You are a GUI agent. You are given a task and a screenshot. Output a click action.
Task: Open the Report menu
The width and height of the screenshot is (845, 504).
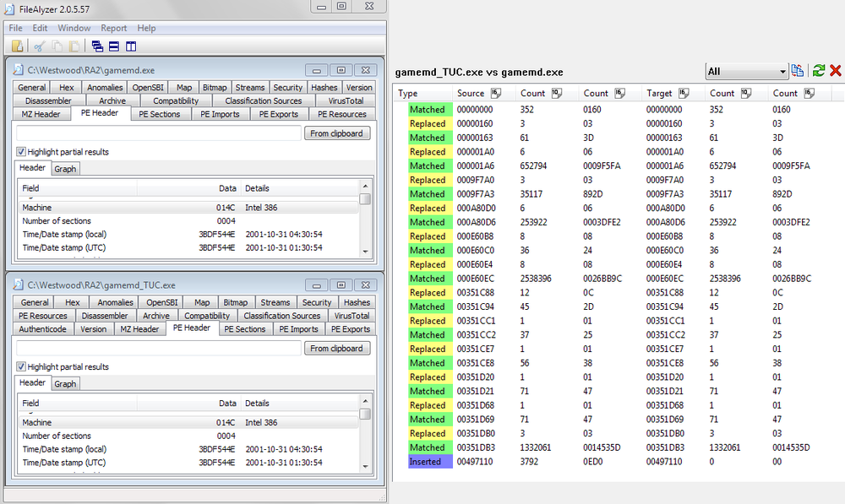(114, 28)
